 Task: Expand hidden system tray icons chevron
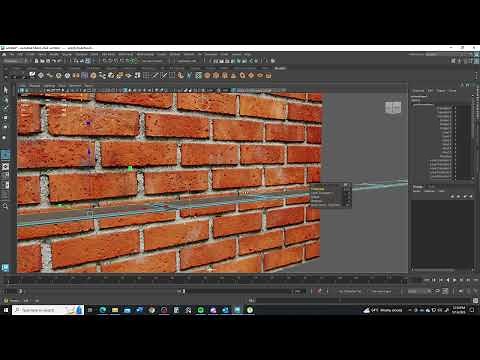click(x=410, y=310)
